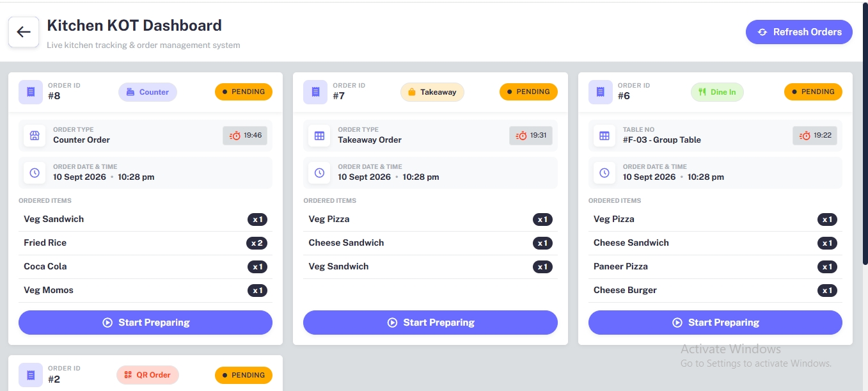Select Cheese Burger item row
The height and width of the screenshot is (391, 868).
715,291
